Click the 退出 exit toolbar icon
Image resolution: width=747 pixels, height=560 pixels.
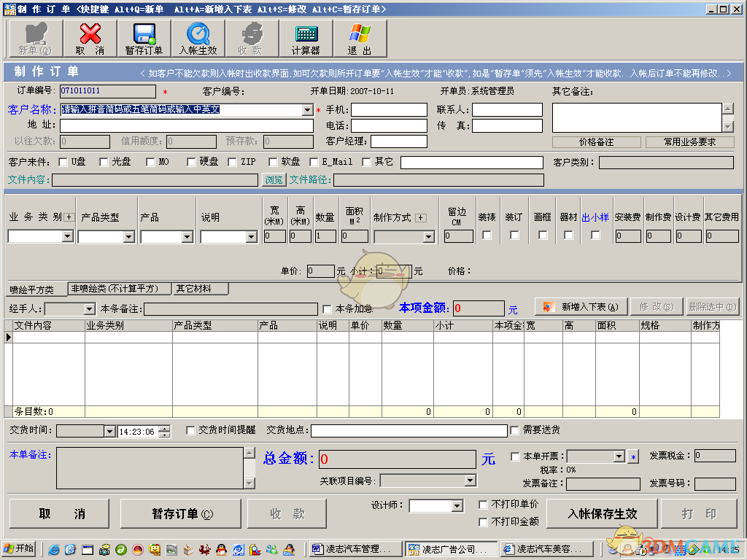click(359, 38)
